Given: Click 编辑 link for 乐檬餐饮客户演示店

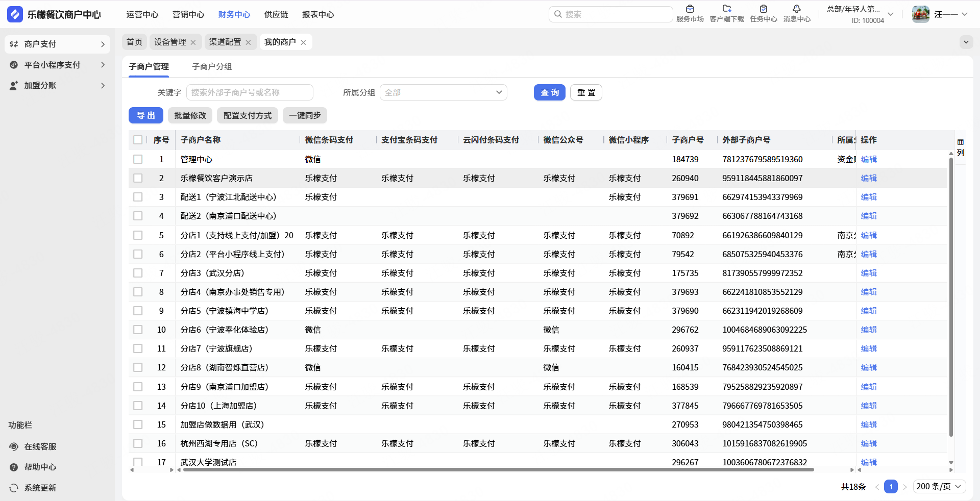Looking at the screenshot, I should pyautogui.click(x=868, y=178).
